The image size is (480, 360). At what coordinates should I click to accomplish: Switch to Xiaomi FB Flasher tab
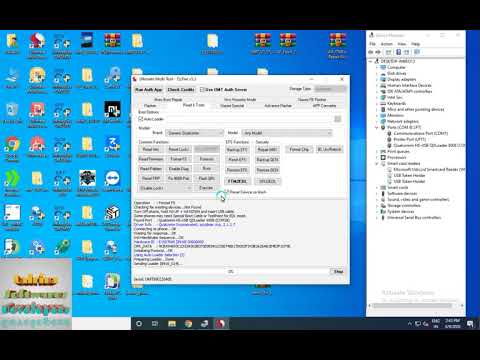tap(312, 99)
